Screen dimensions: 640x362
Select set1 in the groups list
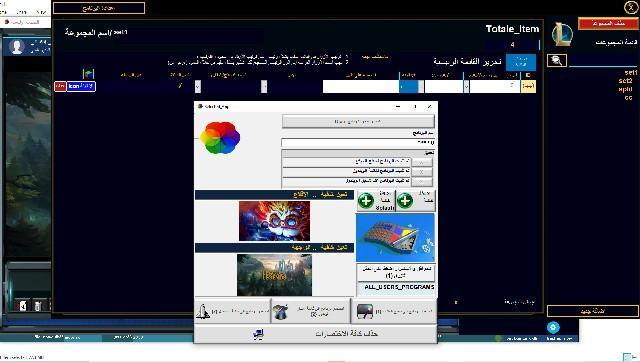click(630, 72)
